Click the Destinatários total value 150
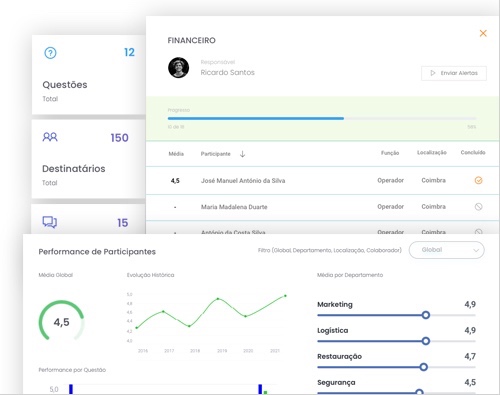 (119, 138)
